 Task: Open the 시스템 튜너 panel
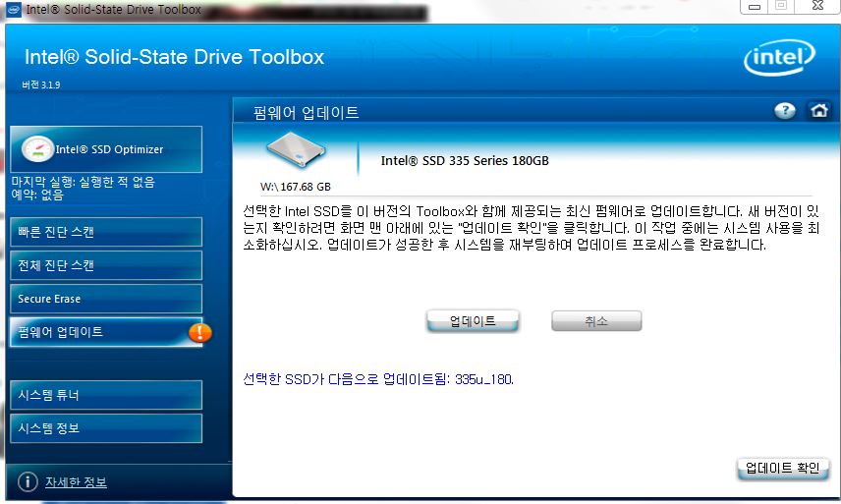tap(106, 395)
